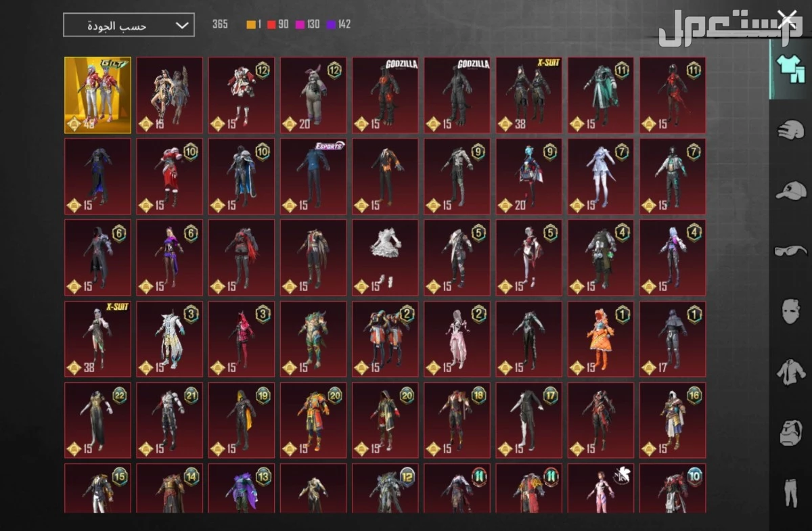Select the level 17 black-white outfit
Image resolution: width=812 pixels, height=531 pixels.
coord(528,420)
